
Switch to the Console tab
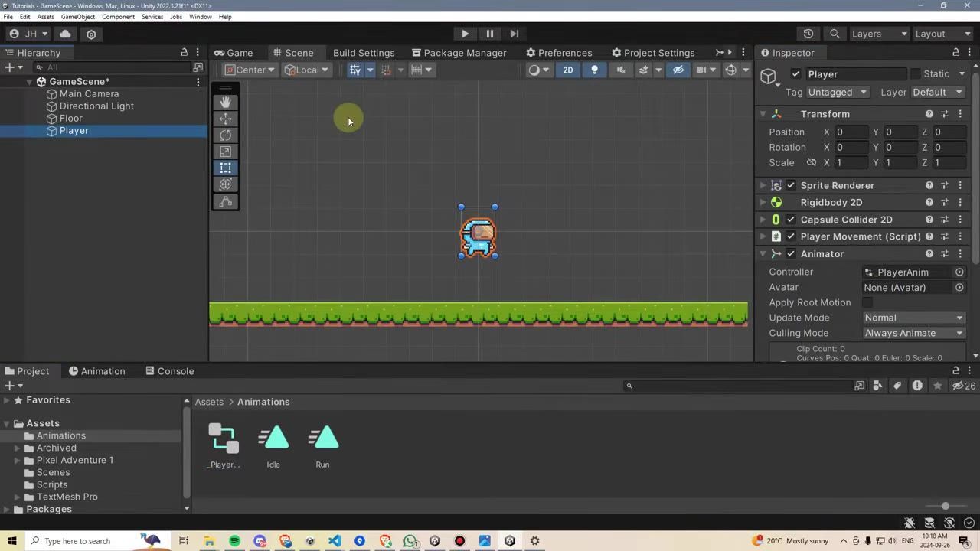[x=169, y=371]
